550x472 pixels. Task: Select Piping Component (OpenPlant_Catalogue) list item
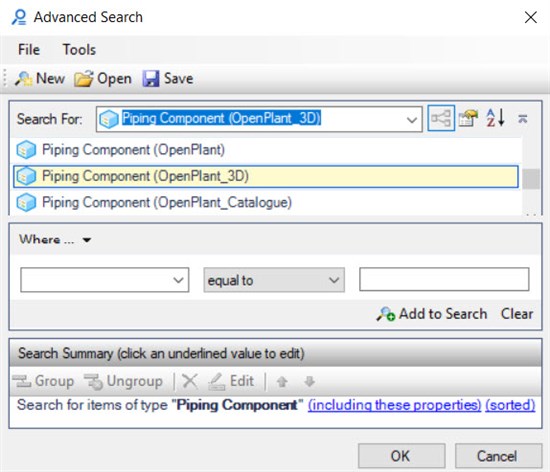(x=266, y=203)
